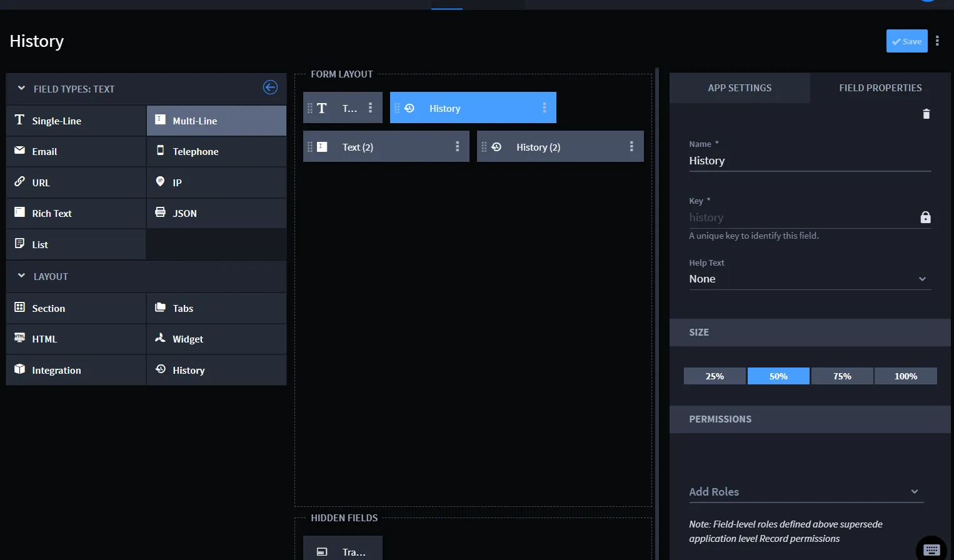Select the Text (2) field in form layout

386,147
